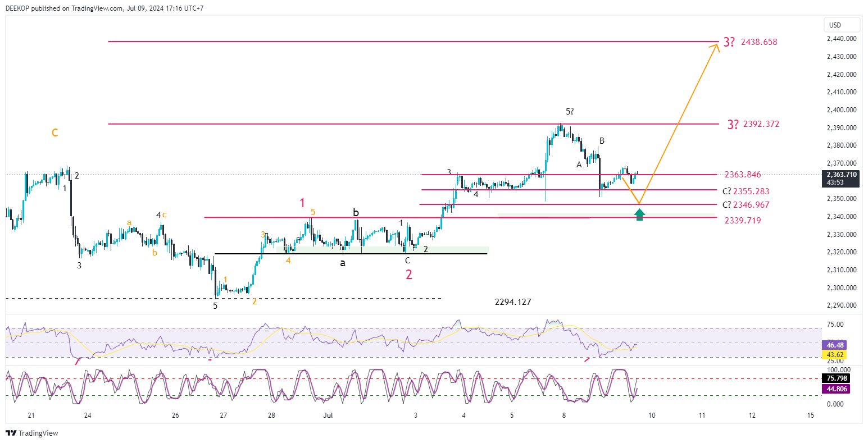Select the large orange C wave label
This screenshot has height=443, width=868.
coord(55,133)
